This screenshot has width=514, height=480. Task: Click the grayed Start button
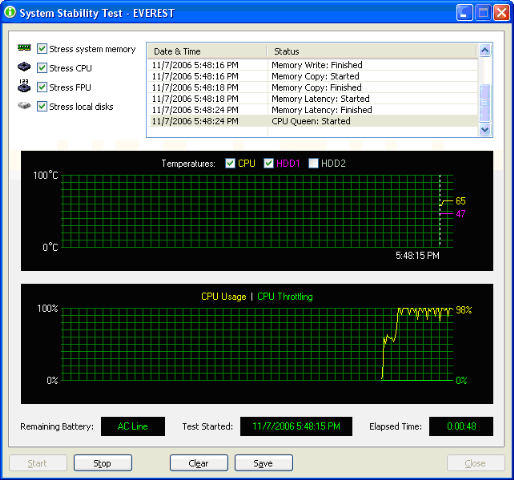coord(38,463)
